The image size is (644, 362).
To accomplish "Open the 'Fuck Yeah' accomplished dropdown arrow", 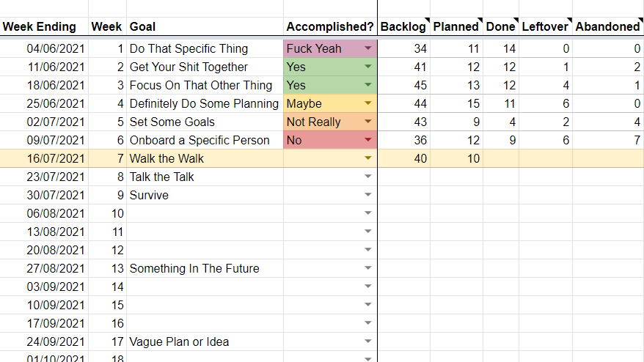I will coord(368,48).
